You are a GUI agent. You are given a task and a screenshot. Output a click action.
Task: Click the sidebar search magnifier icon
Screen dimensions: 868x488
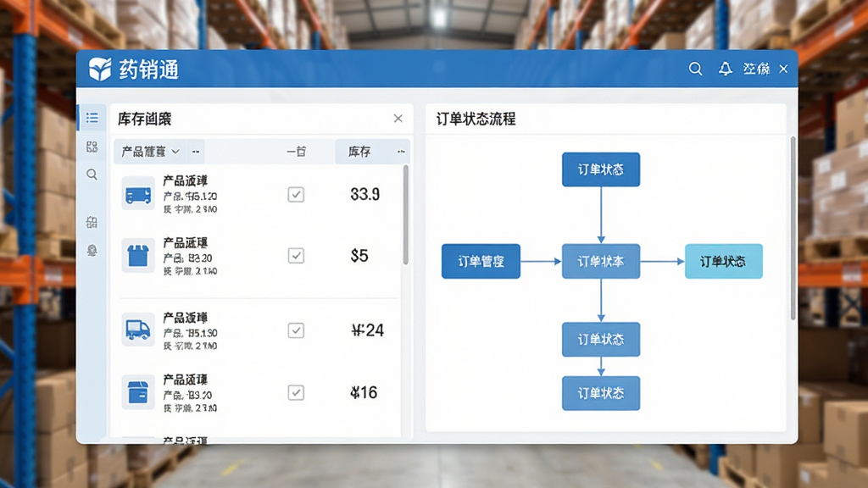click(x=92, y=175)
